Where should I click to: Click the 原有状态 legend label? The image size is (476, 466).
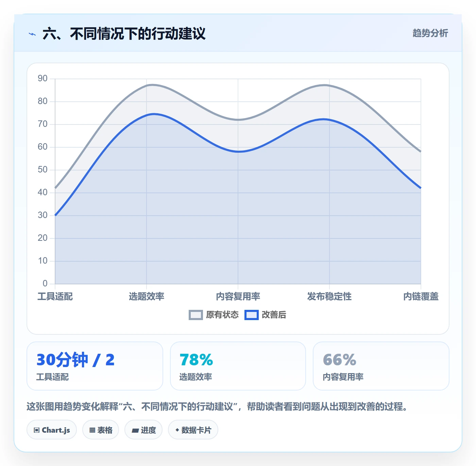tap(222, 315)
